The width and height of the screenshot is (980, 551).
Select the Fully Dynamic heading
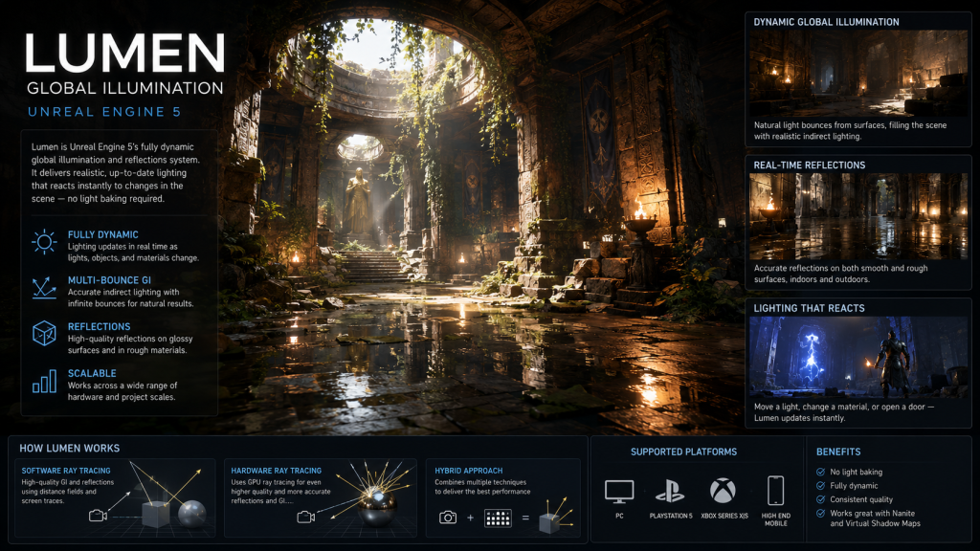click(x=103, y=234)
